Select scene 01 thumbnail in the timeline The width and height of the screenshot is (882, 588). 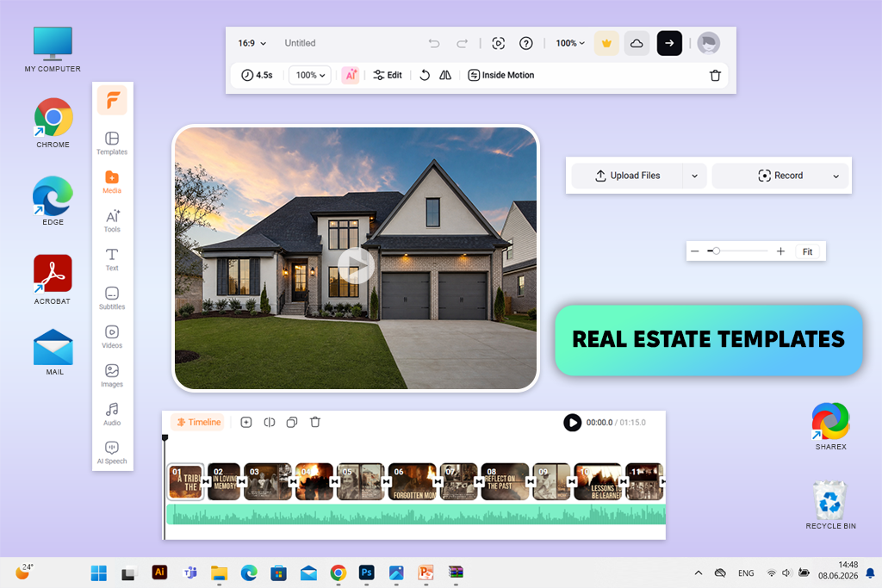click(186, 482)
